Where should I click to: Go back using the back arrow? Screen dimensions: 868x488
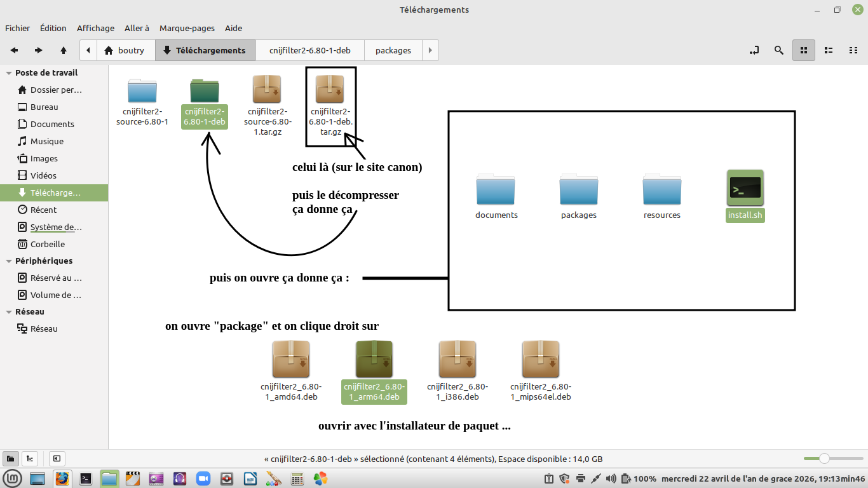14,50
